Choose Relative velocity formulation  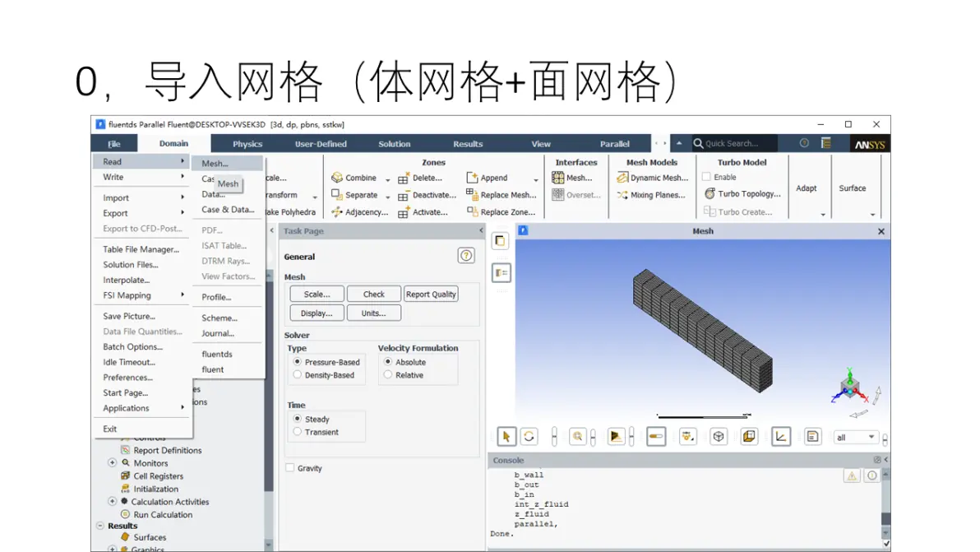tap(388, 375)
